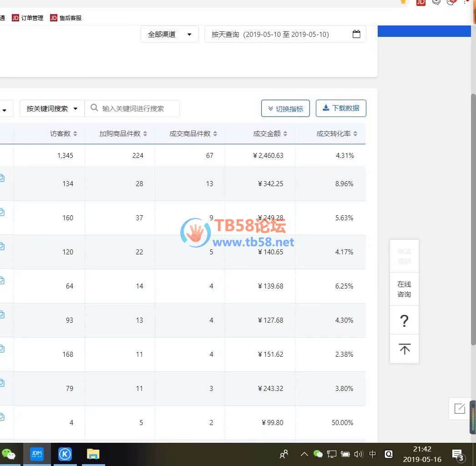Open File Explorer in the taskbar
476x466 pixels.
[x=93, y=454]
